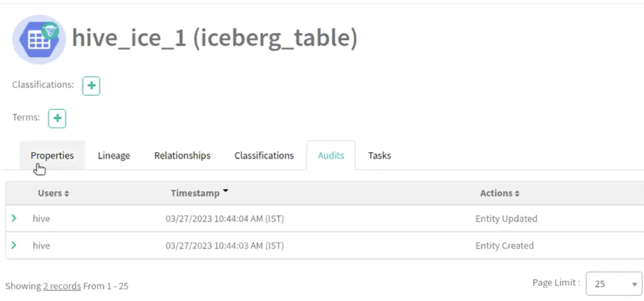Sort audits by Timestamp column

(x=199, y=193)
